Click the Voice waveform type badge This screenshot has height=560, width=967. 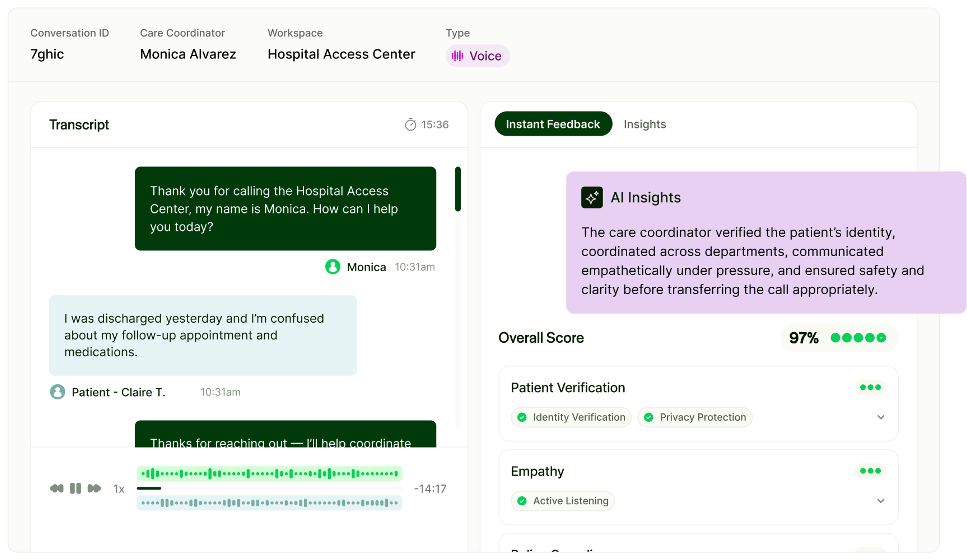coord(477,56)
